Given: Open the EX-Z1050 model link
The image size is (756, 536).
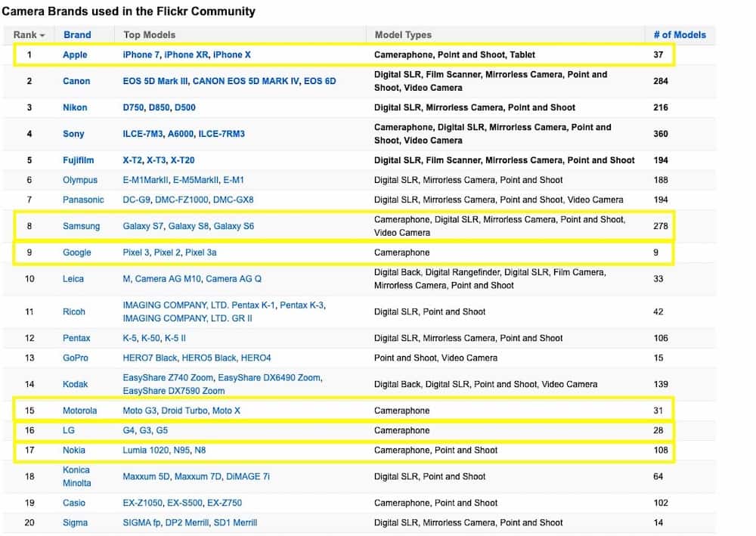Looking at the screenshot, I should pyautogui.click(x=142, y=503).
